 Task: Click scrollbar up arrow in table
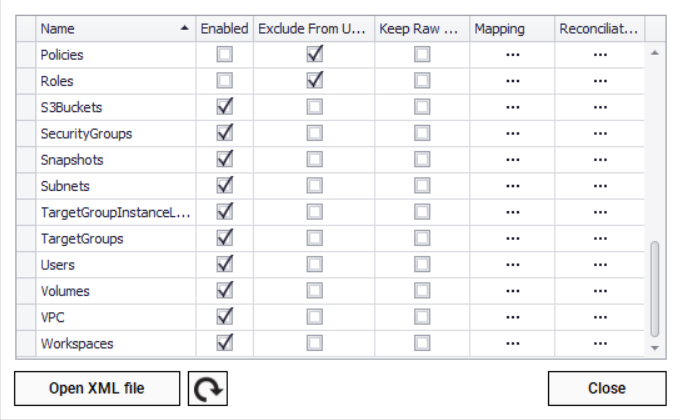click(655, 52)
